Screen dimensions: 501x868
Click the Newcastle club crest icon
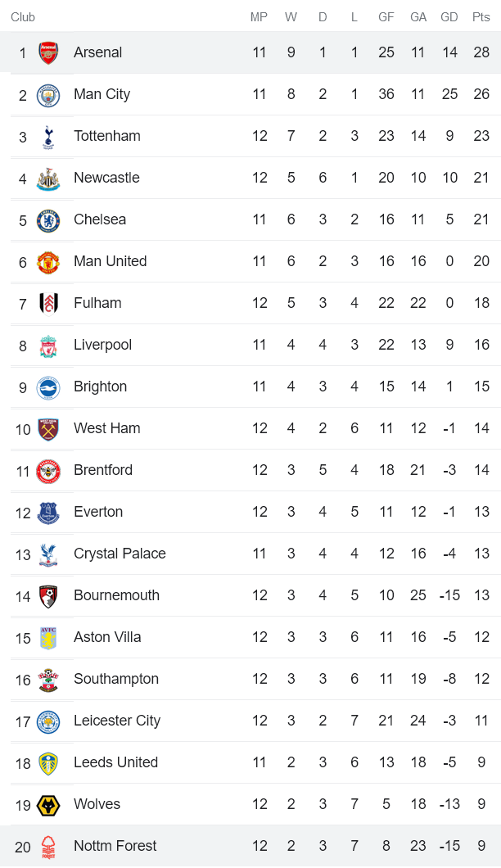pos(48,179)
